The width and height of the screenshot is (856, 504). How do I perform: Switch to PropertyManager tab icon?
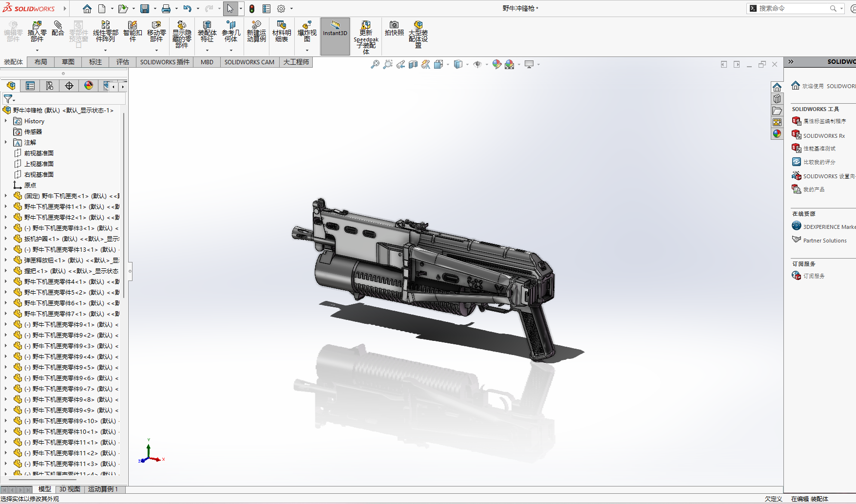pyautogui.click(x=30, y=86)
